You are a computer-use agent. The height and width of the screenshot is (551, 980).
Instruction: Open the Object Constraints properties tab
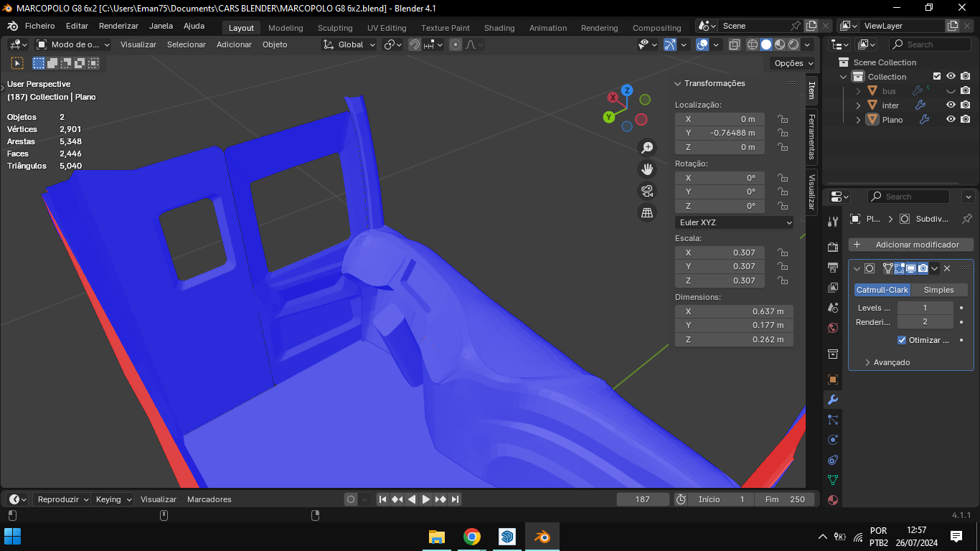coord(833,460)
